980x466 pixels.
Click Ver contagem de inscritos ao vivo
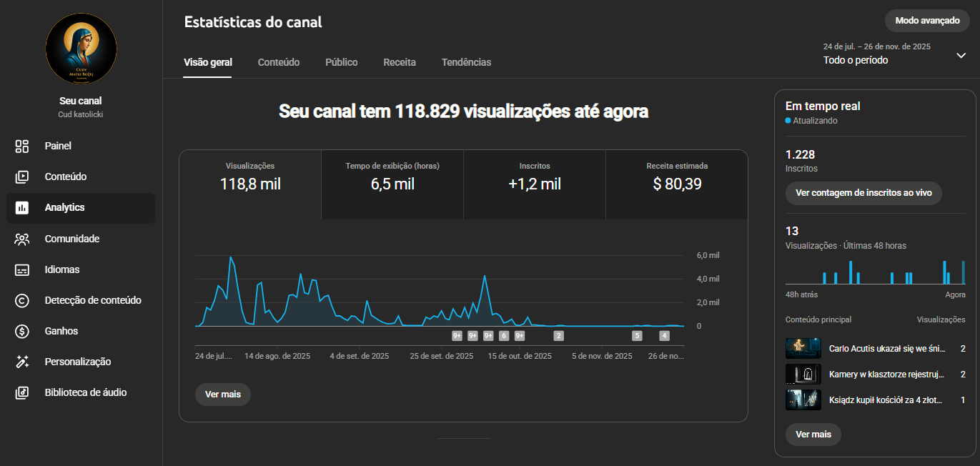[x=863, y=193]
